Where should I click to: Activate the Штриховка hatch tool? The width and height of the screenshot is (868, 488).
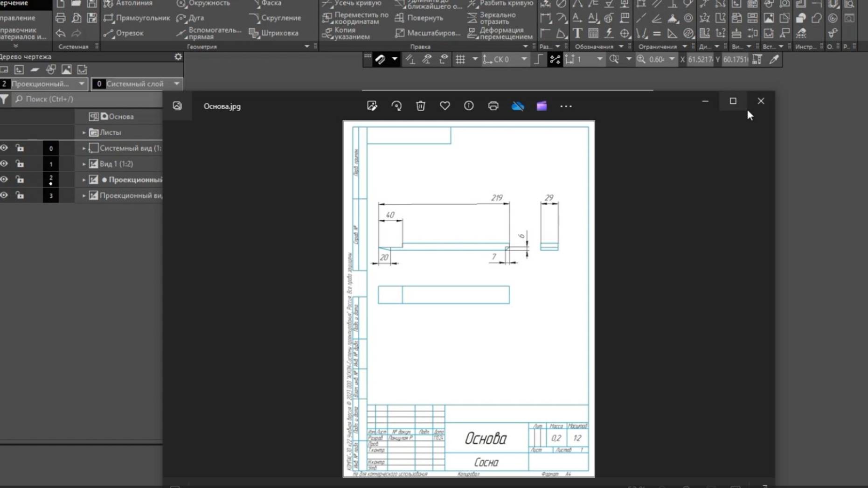(274, 33)
